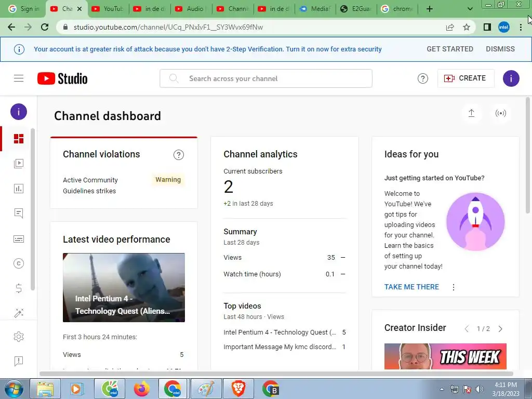Screen dimensions: 532x399
Task: Click the share page icon in address bar
Action: [450, 27]
